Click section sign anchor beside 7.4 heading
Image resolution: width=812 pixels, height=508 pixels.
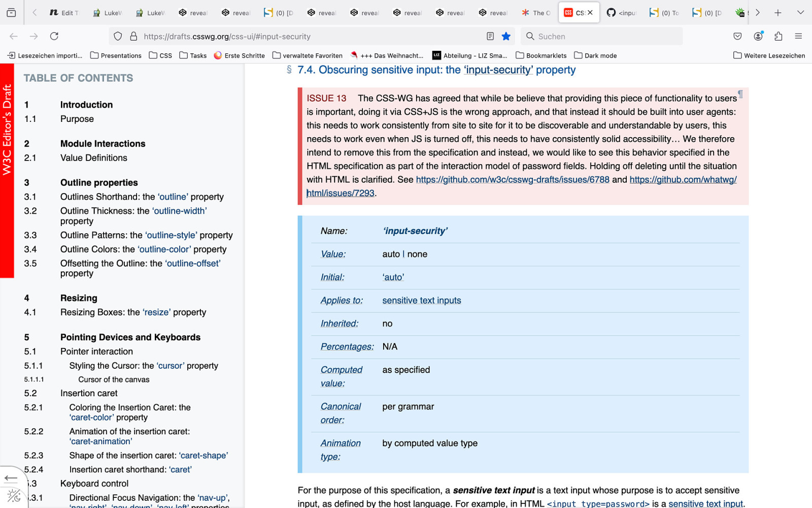(289, 70)
